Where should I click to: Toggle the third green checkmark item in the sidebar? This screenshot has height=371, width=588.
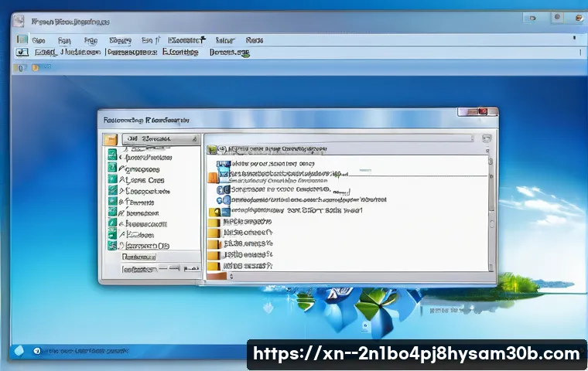point(112,179)
